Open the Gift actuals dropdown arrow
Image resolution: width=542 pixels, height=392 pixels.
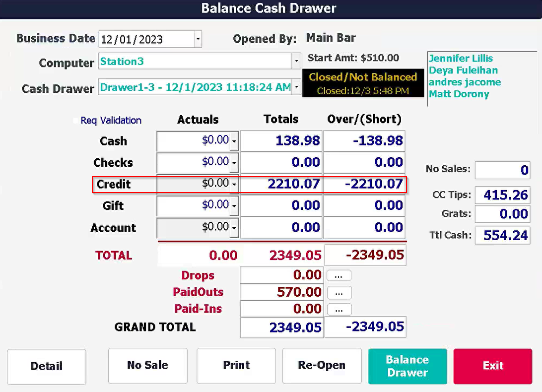click(234, 206)
